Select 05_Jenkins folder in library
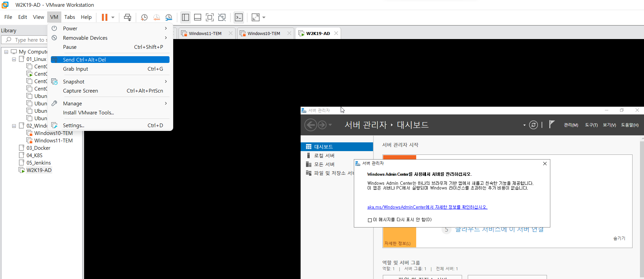 coord(38,163)
